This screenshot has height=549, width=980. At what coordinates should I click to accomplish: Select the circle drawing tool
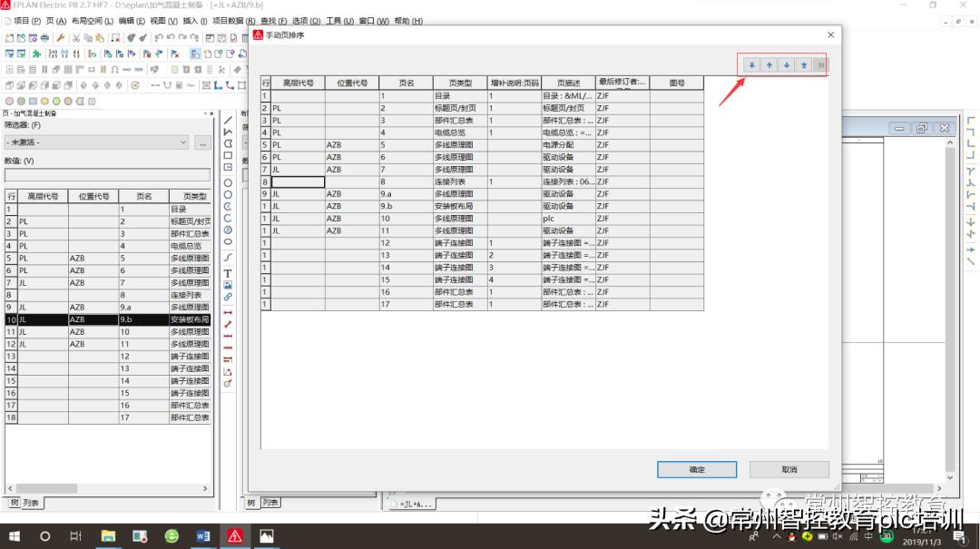tap(228, 182)
